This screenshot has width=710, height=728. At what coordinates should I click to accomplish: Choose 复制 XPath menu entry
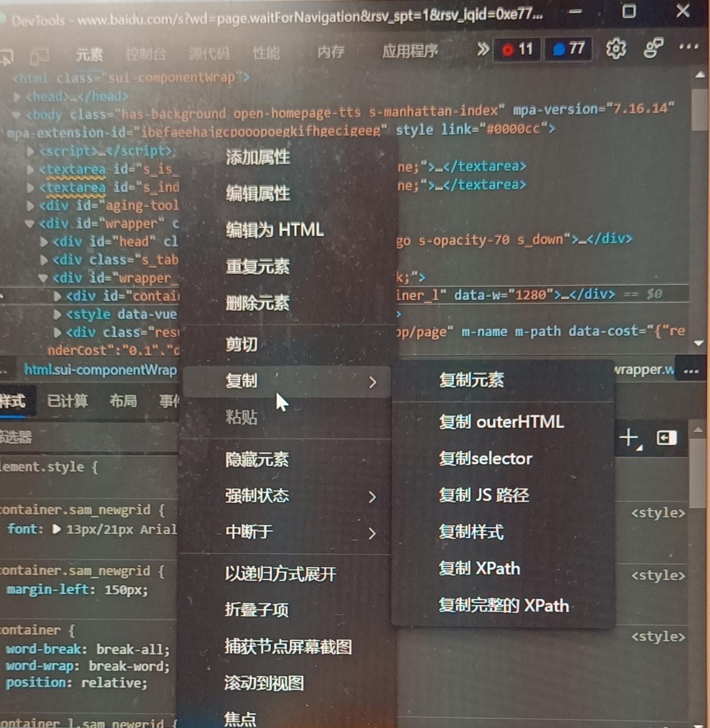pos(480,568)
